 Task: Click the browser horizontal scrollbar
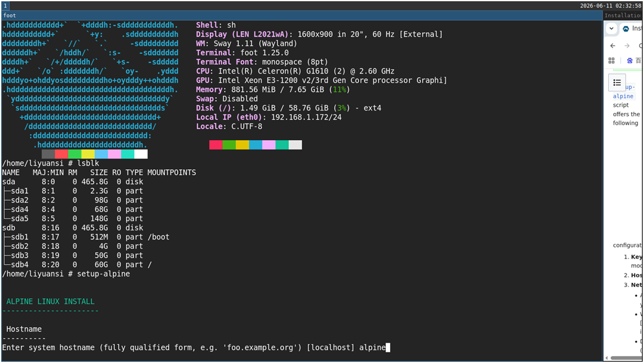625,358
